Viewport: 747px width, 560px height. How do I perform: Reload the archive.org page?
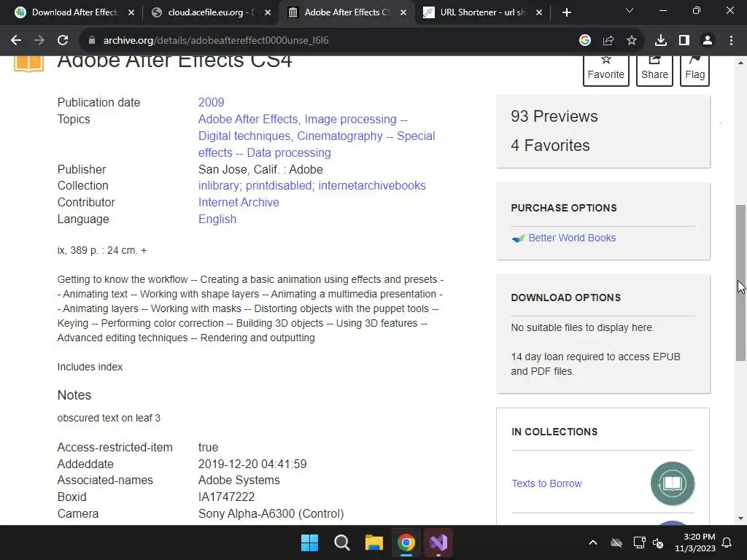tap(63, 41)
